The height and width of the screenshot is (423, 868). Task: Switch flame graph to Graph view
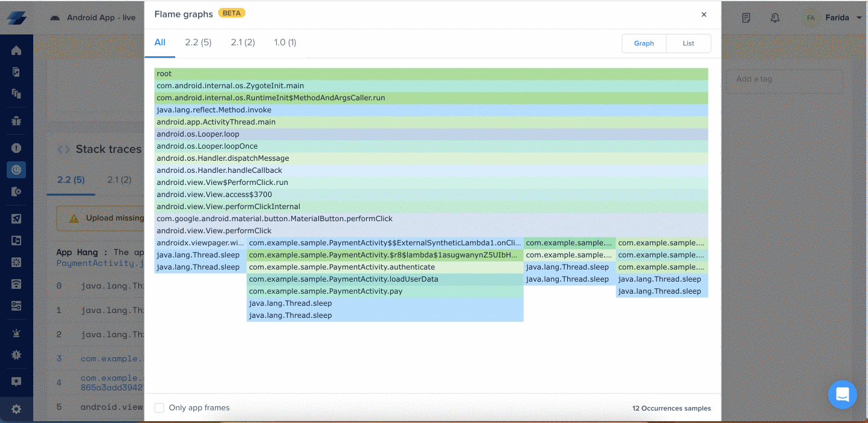tap(644, 44)
